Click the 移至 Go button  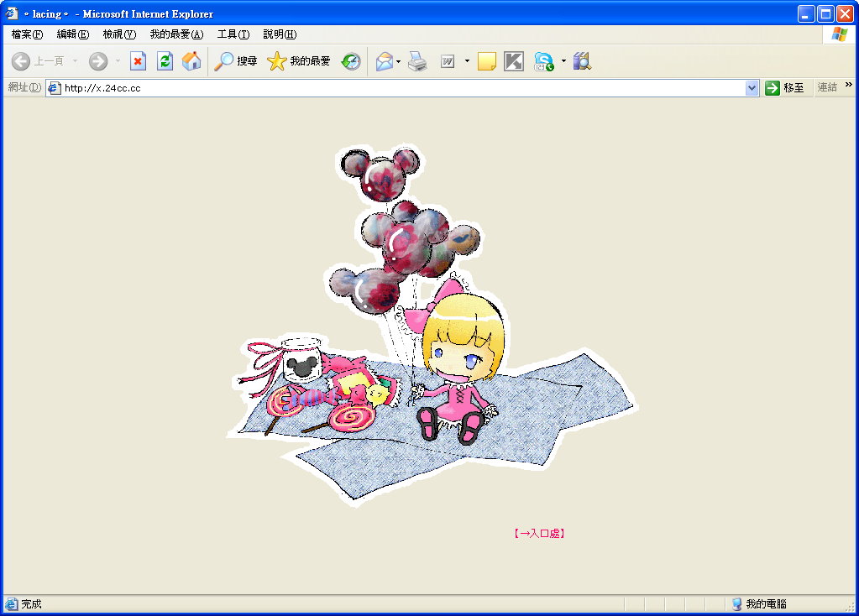click(784, 87)
